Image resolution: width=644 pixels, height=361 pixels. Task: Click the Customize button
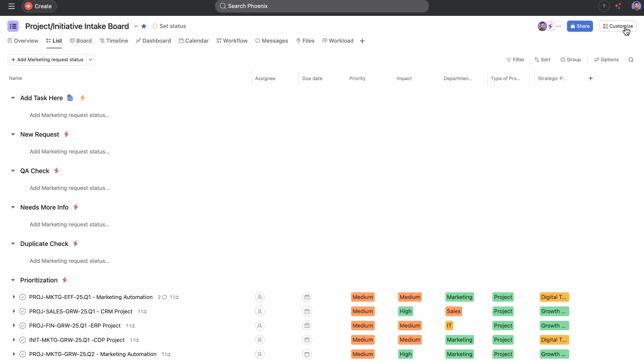point(617,26)
